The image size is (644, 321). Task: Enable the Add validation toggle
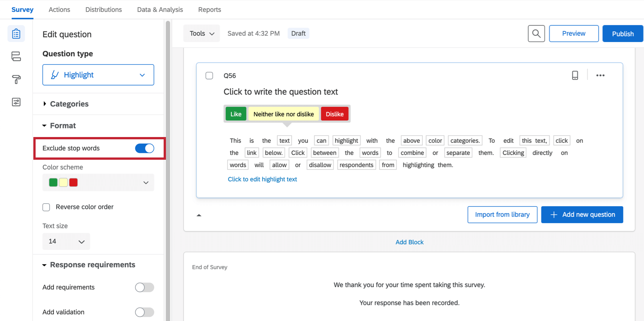(145, 312)
